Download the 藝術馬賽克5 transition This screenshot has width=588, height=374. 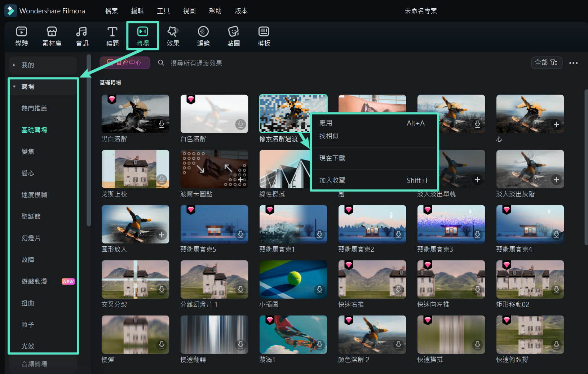point(240,234)
